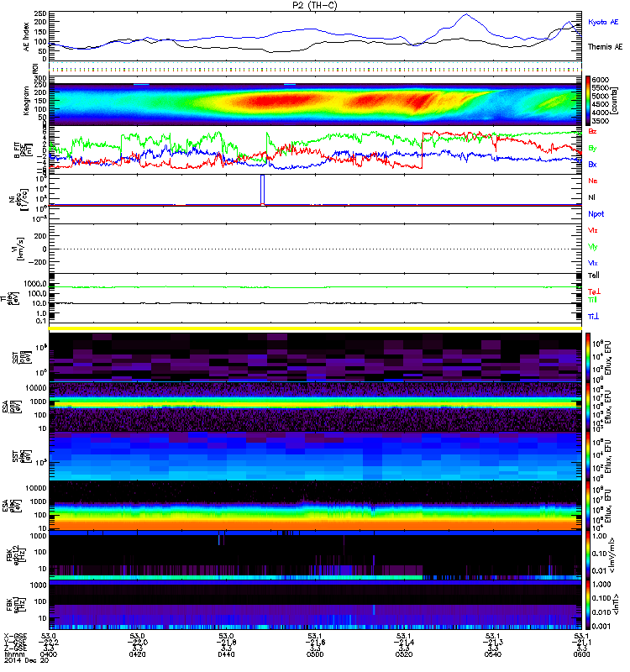Click the plot title "P2 (TH-C)"
Screen dimensions: 630x672
(315, 5)
